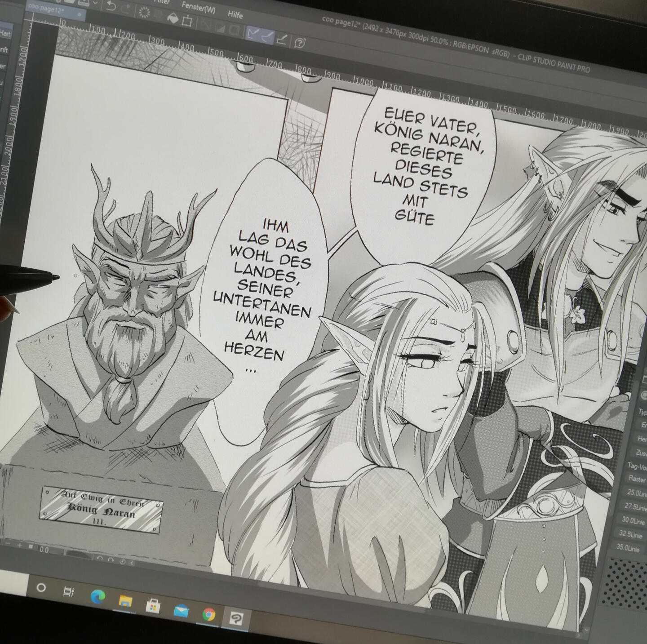Expand the Raster options row in right panel
Screen dimensions: 647x644
(x=637, y=479)
